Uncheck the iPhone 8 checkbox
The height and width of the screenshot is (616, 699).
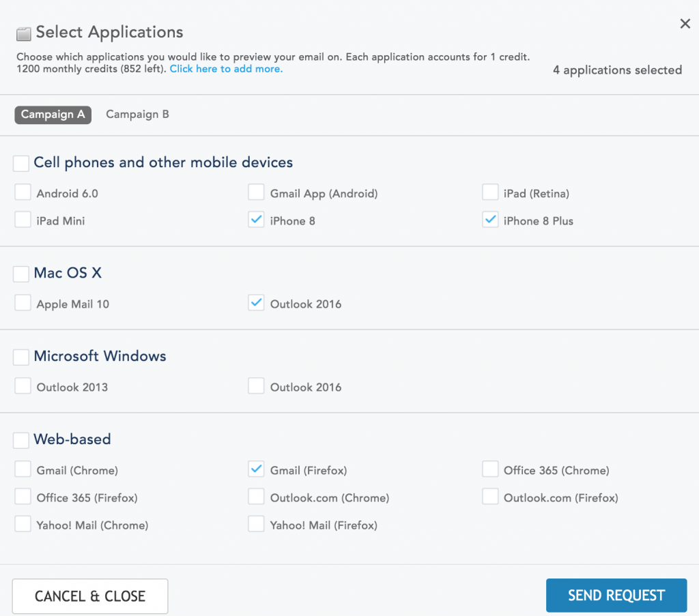click(256, 219)
